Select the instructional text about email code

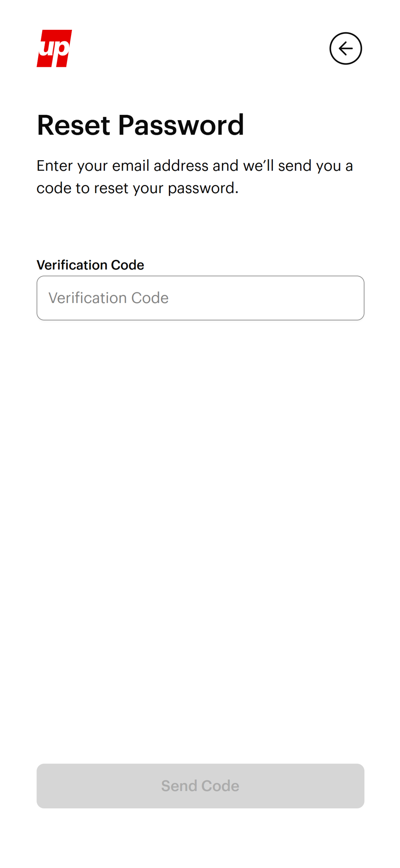195,176
